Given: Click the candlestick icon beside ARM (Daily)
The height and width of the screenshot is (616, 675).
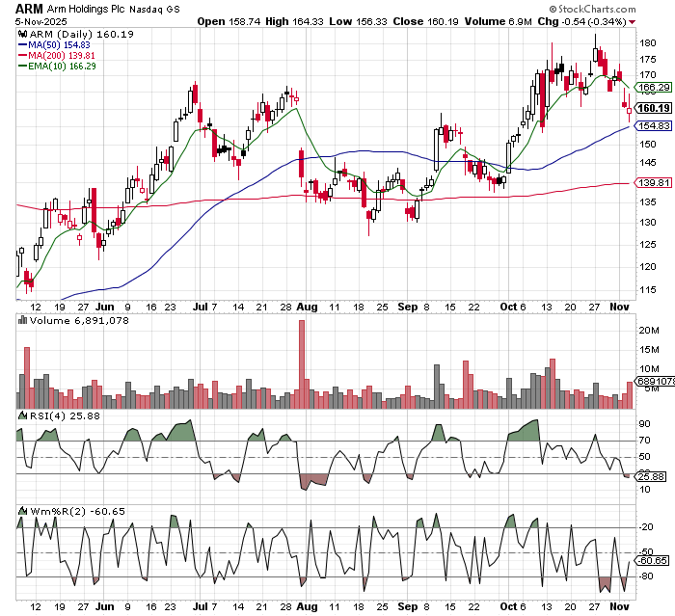Looking at the screenshot, I should (x=23, y=34).
